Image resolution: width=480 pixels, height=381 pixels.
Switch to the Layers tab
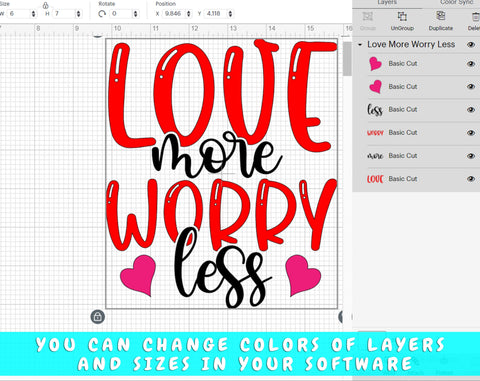(387, 3)
